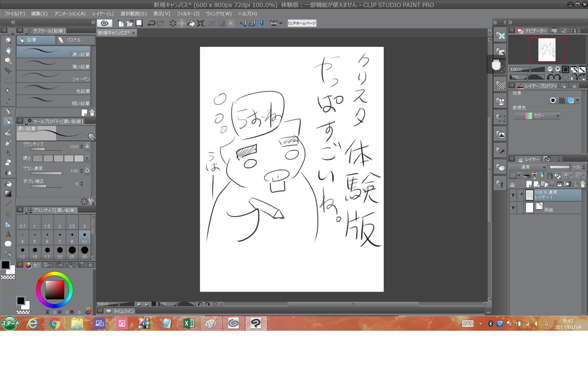Image resolution: width=588 pixels, height=365 pixels.
Task: Hide レイヤー1 using its eye icon
Action: tap(513, 195)
